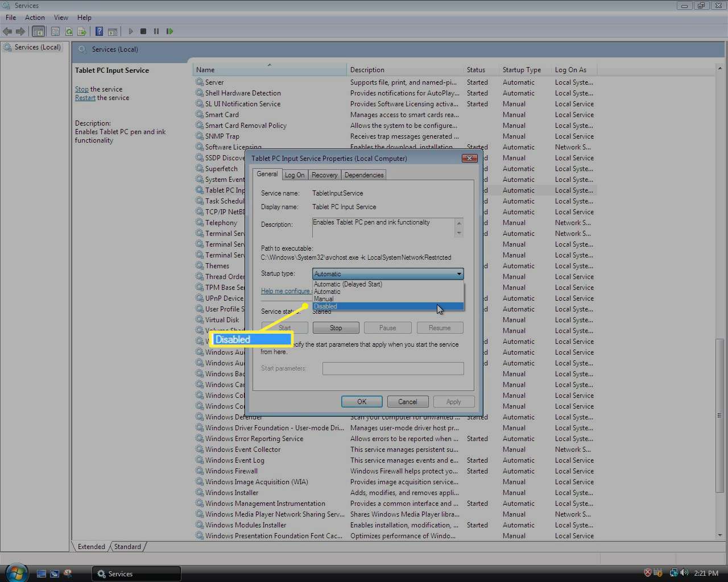Open the Action menu

point(35,18)
